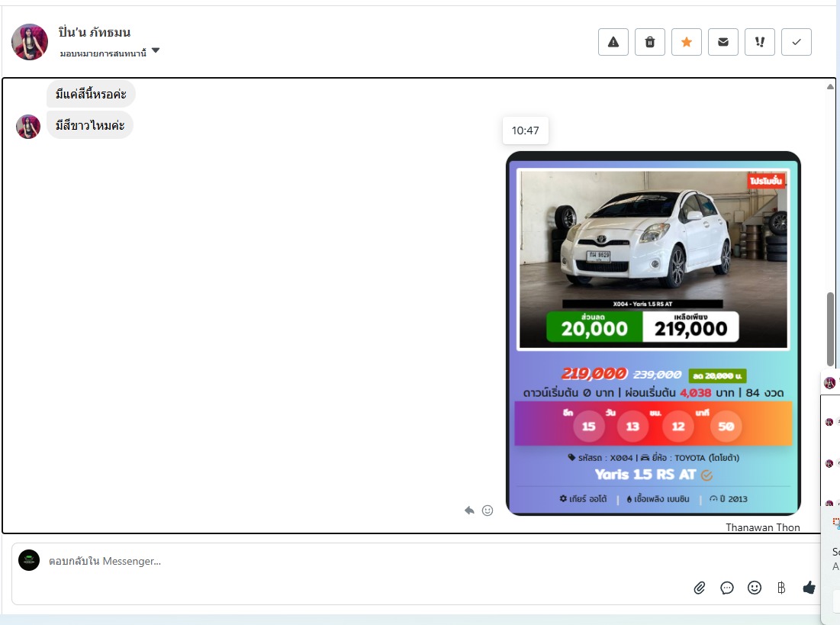Send a thumbs-up like

pyautogui.click(x=809, y=588)
